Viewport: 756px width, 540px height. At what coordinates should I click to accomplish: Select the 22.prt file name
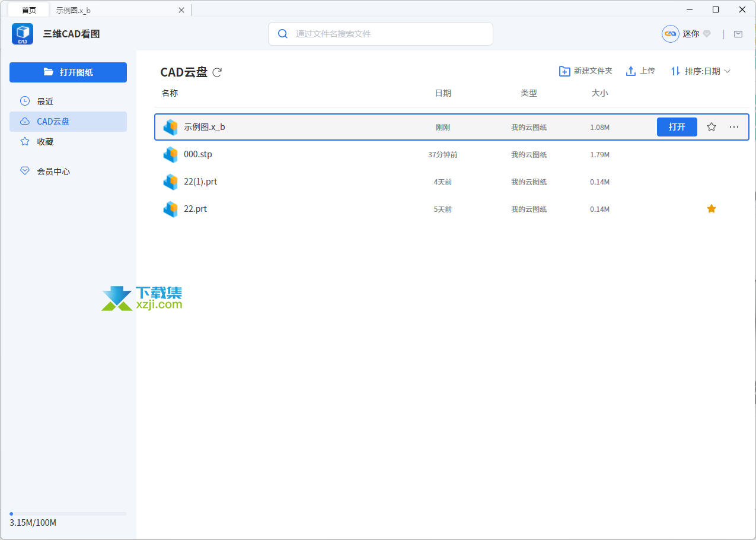(195, 209)
